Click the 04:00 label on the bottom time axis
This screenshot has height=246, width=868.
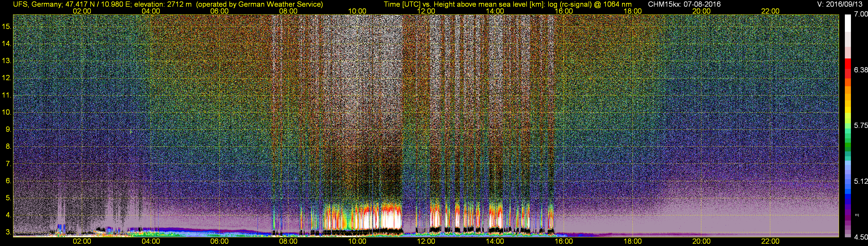tap(151, 241)
